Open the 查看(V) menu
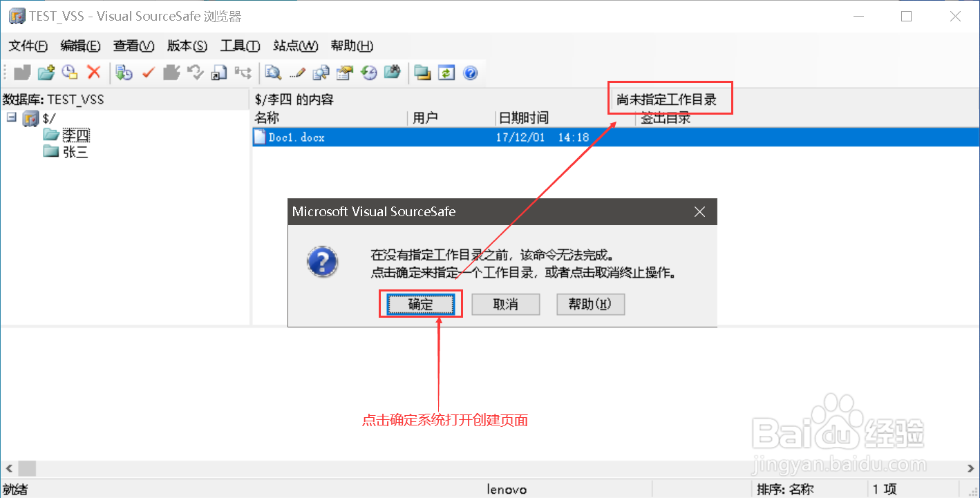 pyautogui.click(x=134, y=46)
